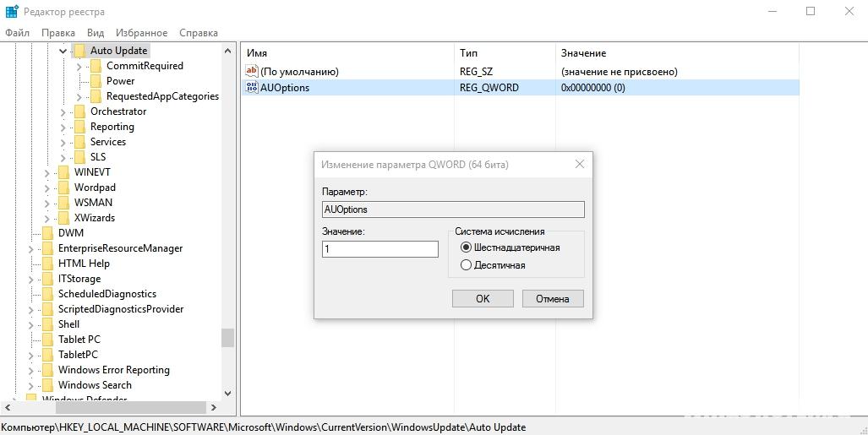This screenshot has height=435, width=868.
Task: Click the Auto Update folder icon
Action: (79, 51)
